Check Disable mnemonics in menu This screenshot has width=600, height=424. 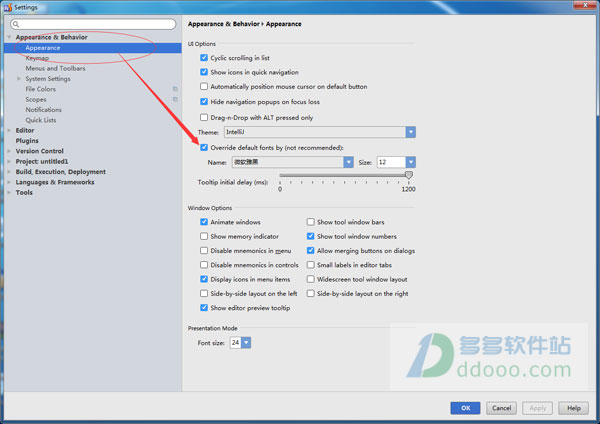pyautogui.click(x=204, y=251)
